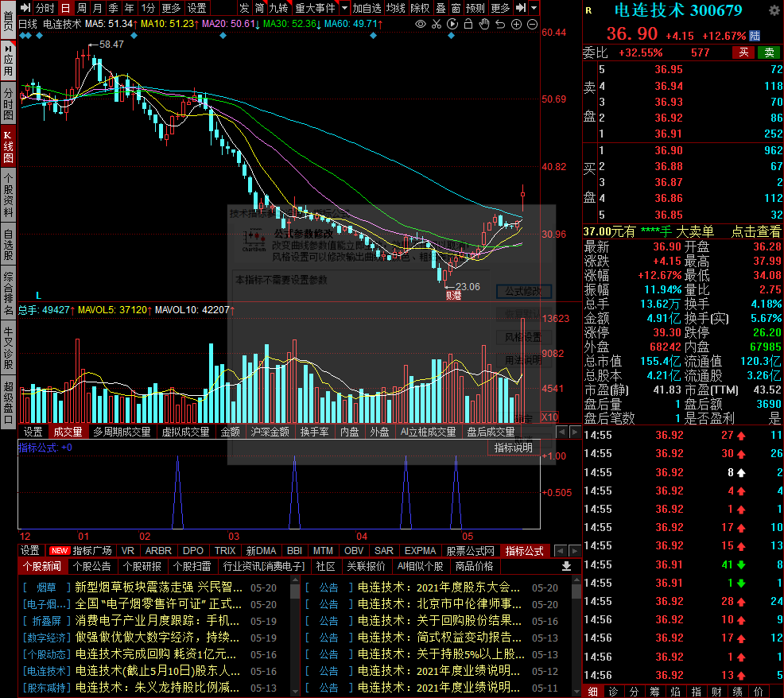Image resolution: width=784 pixels, height=698 pixels.
Task: Open 设置 in the top period toolbar
Action: click(x=197, y=8)
